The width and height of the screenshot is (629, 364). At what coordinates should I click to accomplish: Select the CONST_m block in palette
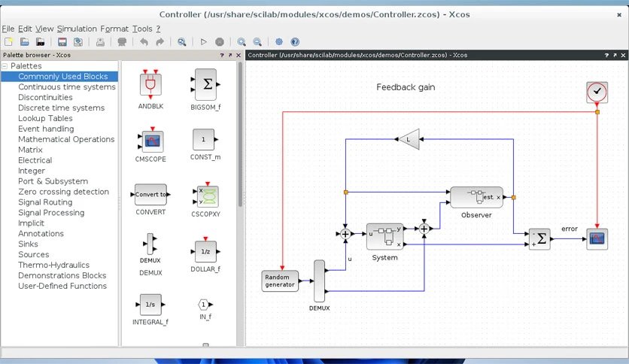pos(205,139)
